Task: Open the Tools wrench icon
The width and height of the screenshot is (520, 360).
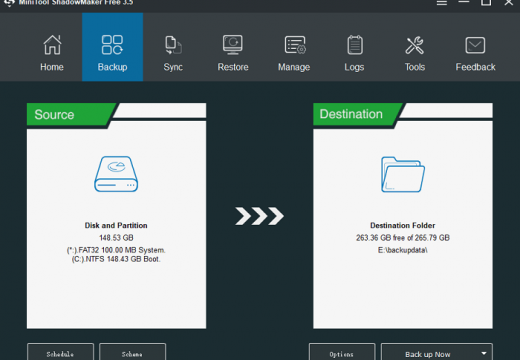Action: (415, 45)
